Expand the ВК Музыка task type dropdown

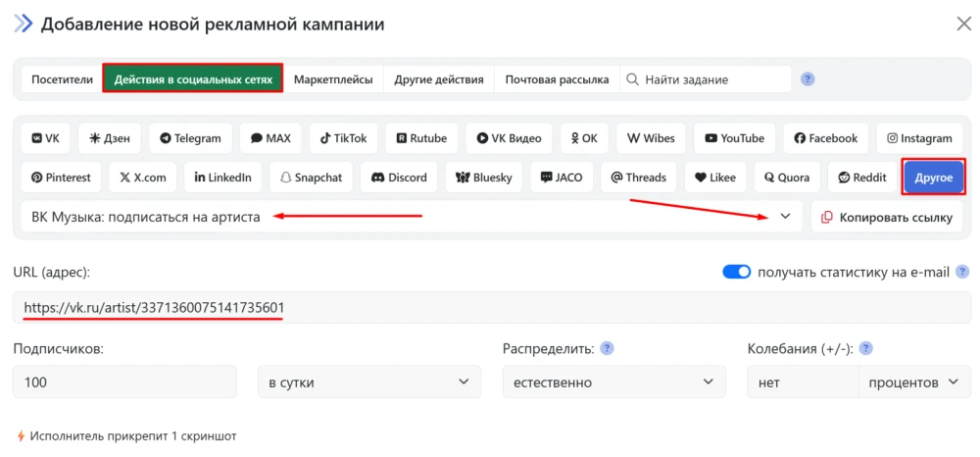click(412, 217)
